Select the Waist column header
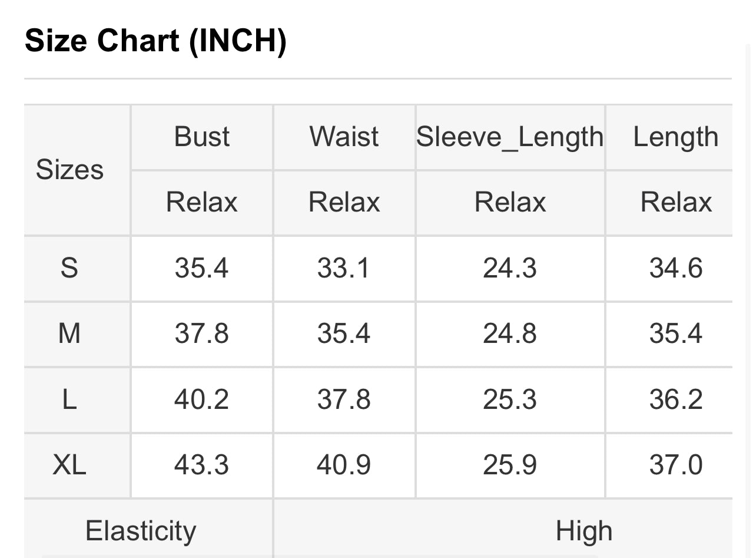 [x=344, y=137]
